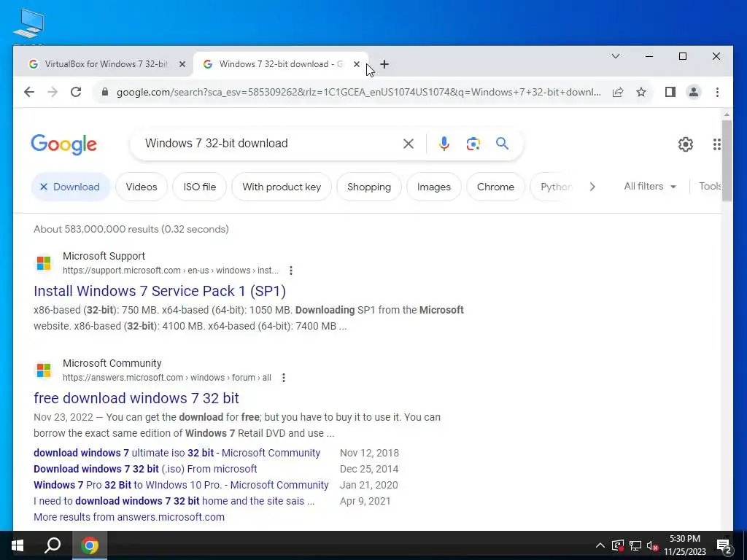Open Google apps grid
This screenshot has height=560, width=747.
coord(716,144)
